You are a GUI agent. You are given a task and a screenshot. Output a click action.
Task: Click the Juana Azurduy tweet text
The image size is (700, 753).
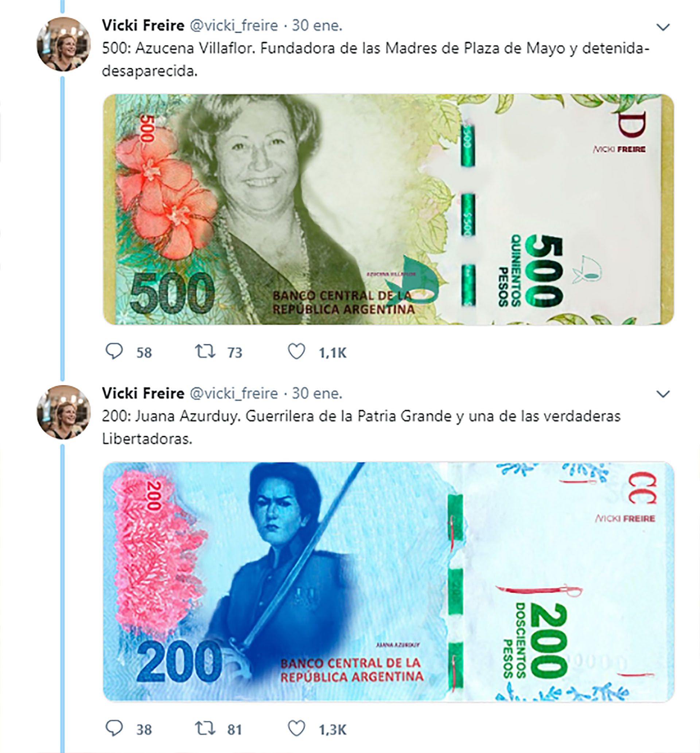[361, 428]
